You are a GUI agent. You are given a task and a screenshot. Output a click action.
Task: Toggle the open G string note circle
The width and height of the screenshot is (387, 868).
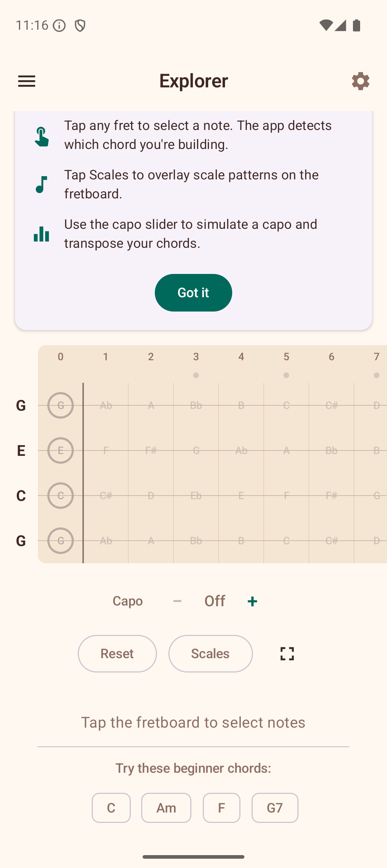point(60,405)
